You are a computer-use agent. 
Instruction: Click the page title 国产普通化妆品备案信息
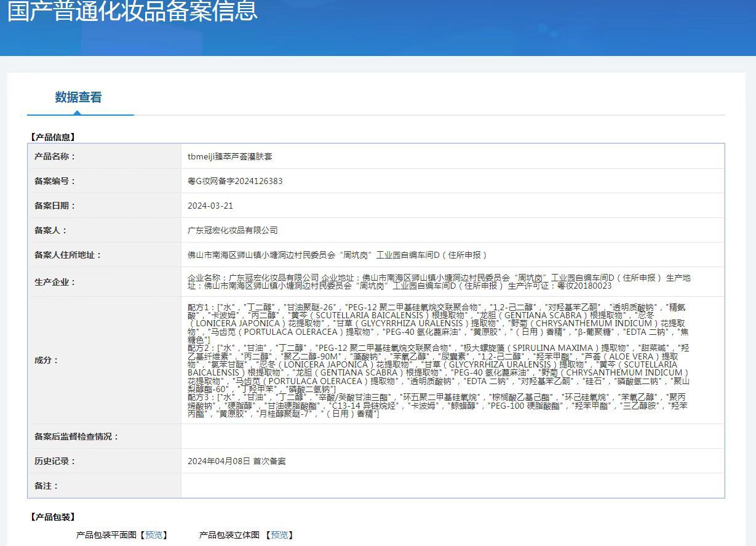tap(132, 10)
